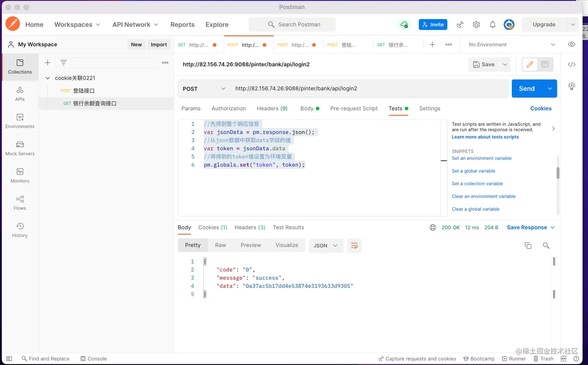
Task: Open the Collections sidebar panel
Action: (x=20, y=67)
